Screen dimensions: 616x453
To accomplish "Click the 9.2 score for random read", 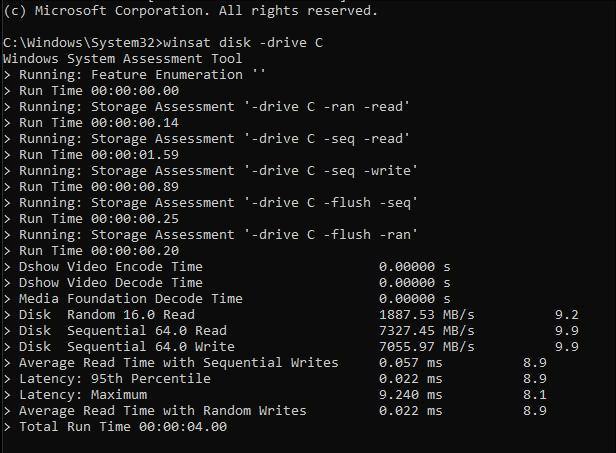I will pos(567,315).
